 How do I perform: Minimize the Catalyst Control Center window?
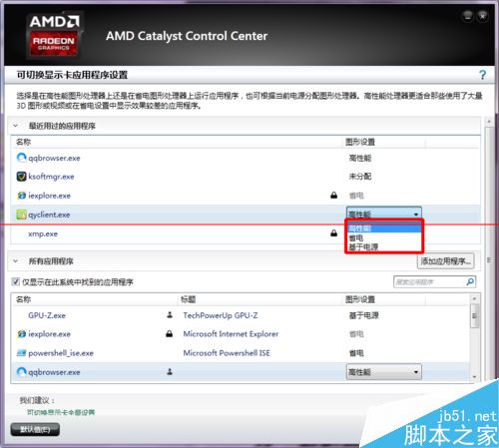467,16
